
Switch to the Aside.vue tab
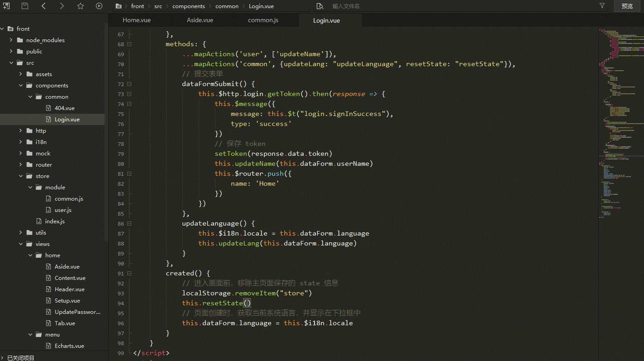pos(200,20)
